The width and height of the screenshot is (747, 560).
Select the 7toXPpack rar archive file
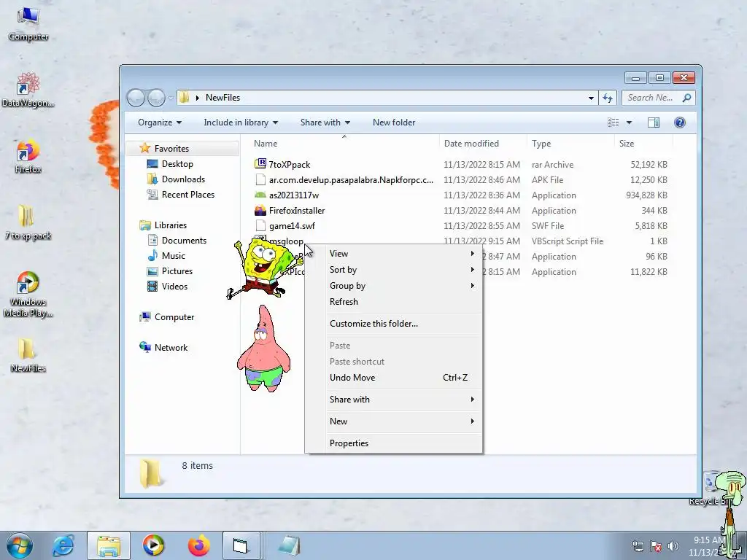289,165
